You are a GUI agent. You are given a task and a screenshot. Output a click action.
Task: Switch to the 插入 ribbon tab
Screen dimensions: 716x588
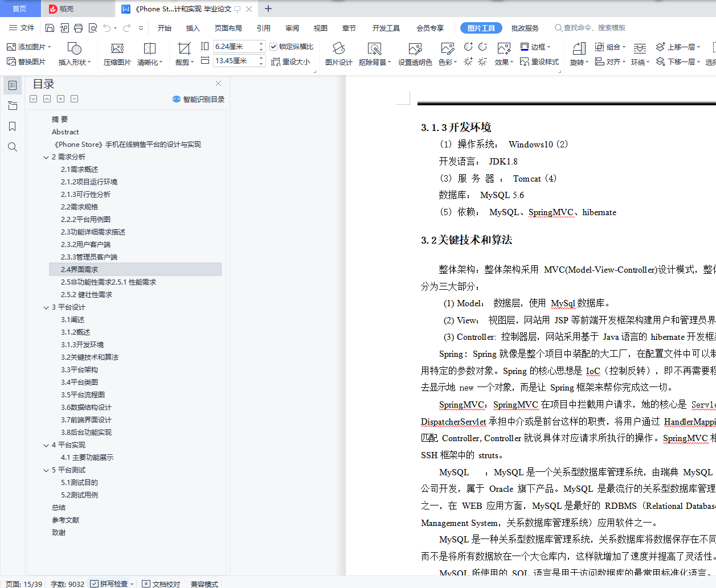click(x=193, y=28)
